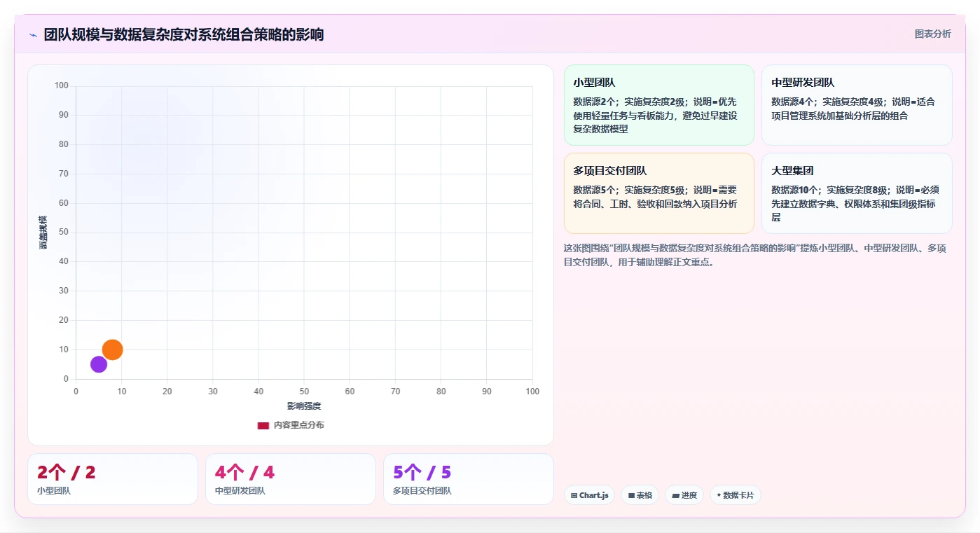The image size is (980, 533).
Task: Click the chart title 团队规模与数据复杂度对系统组合策略的影响
Action: pos(184,35)
